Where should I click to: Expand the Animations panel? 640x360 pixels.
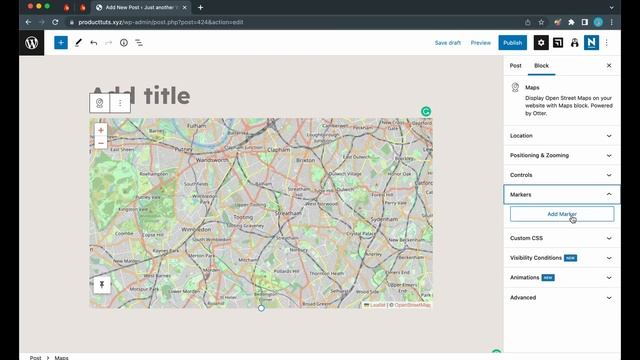click(562, 277)
